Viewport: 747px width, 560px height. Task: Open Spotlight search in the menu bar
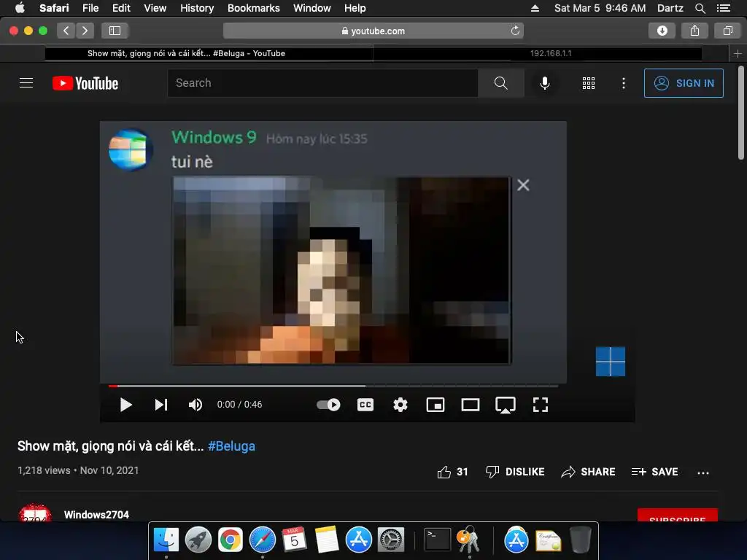point(700,8)
